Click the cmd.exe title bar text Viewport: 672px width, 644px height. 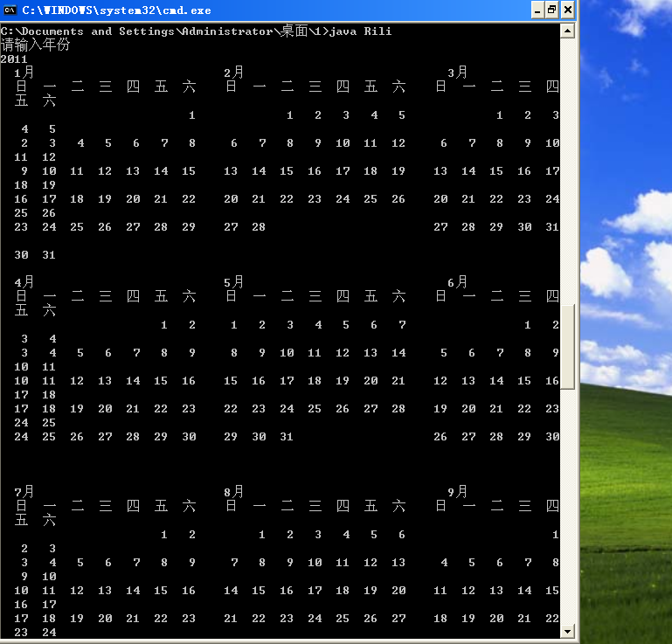tap(116, 10)
